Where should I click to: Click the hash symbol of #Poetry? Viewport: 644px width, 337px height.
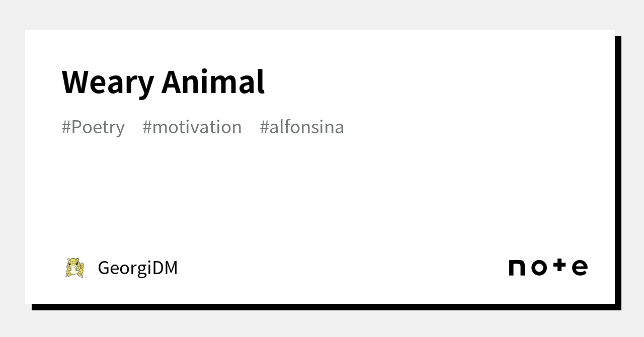[66, 127]
